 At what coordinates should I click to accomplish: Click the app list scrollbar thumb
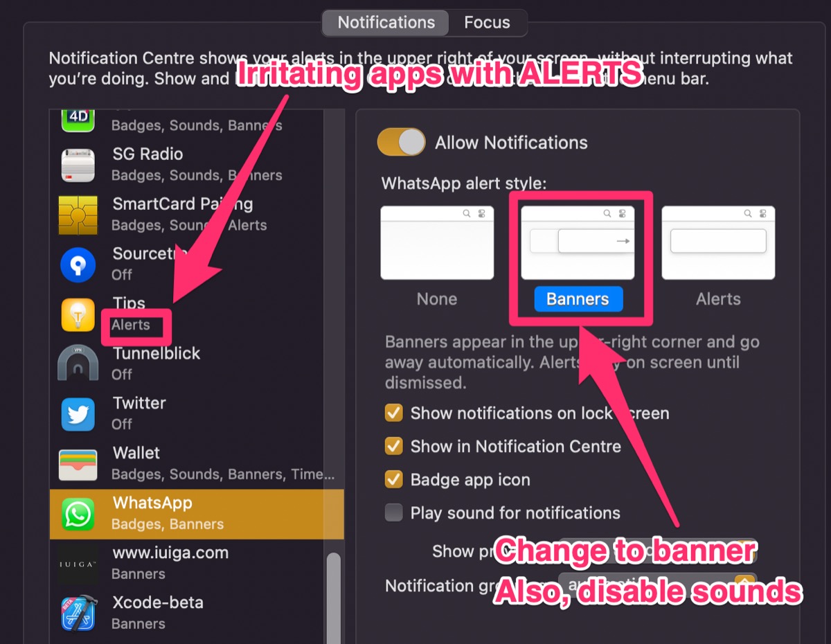click(x=334, y=598)
